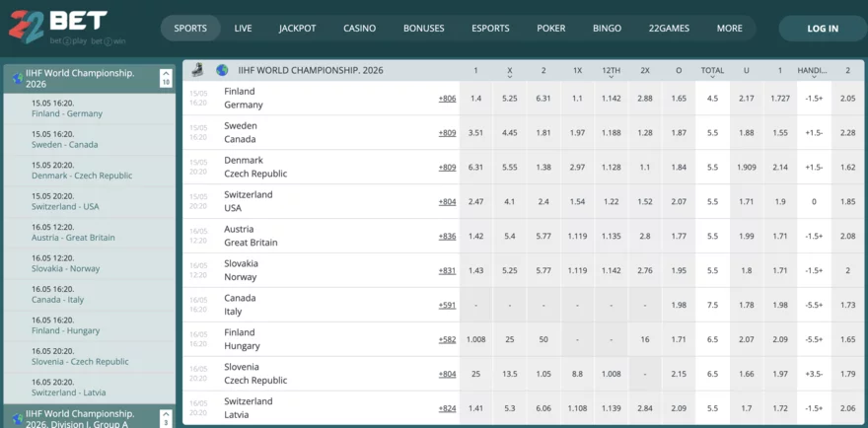The image size is (868, 428).
Task: Select Switzerland - USA in the sidebar
Action: (89, 201)
